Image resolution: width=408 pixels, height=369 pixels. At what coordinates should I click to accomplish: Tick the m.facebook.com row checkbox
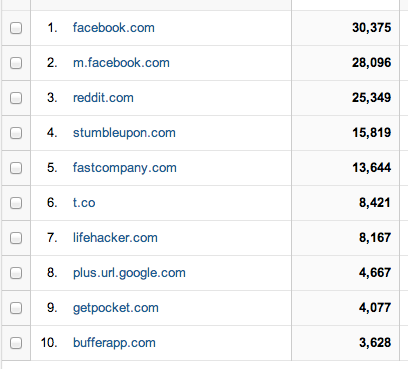(16, 63)
